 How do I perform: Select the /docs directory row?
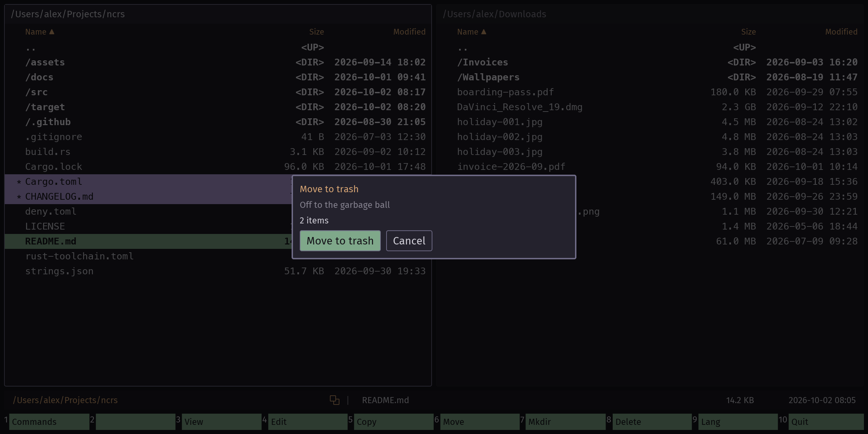pyautogui.click(x=218, y=77)
